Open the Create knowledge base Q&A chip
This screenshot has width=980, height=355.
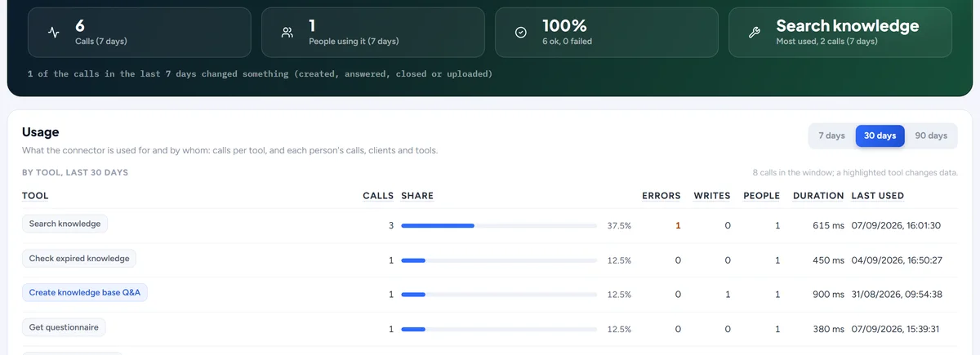(x=85, y=293)
